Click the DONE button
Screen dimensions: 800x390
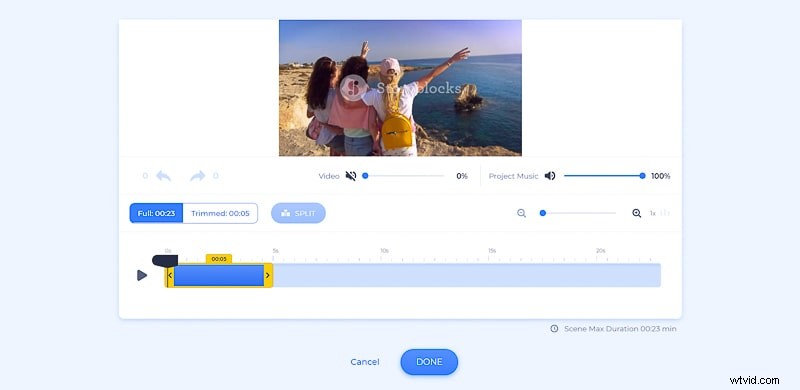[x=429, y=362]
